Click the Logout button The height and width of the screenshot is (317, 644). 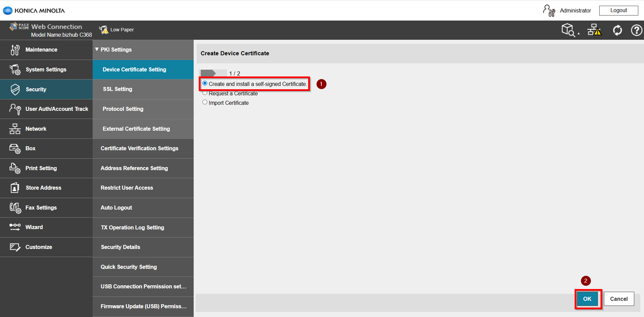(x=618, y=10)
